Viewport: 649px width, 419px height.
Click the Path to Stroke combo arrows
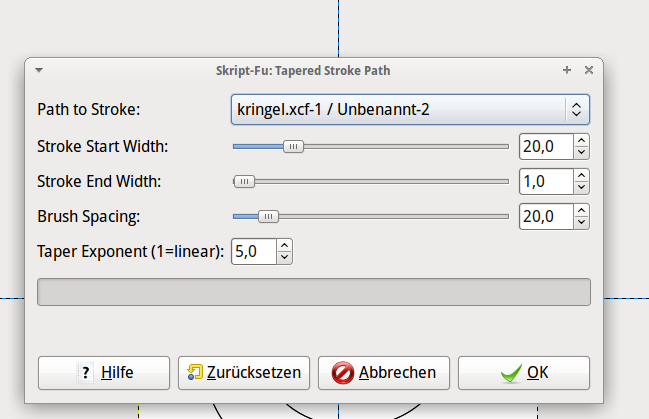click(576, 109)
